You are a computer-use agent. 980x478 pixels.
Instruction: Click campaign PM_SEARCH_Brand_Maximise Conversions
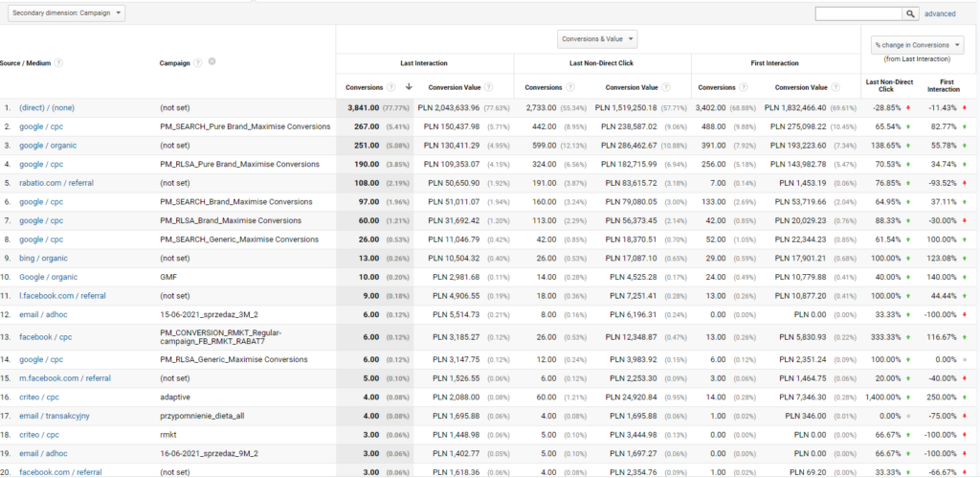pos(236,201)
